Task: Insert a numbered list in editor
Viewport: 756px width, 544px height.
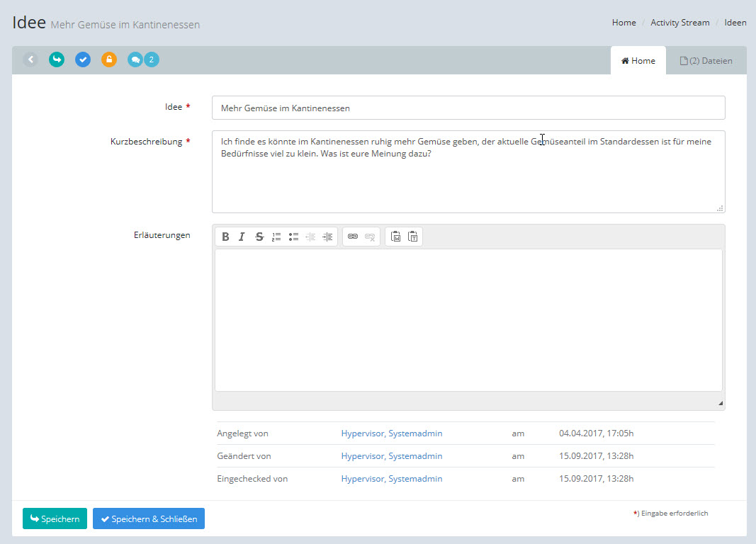Action: pos(276,237)
